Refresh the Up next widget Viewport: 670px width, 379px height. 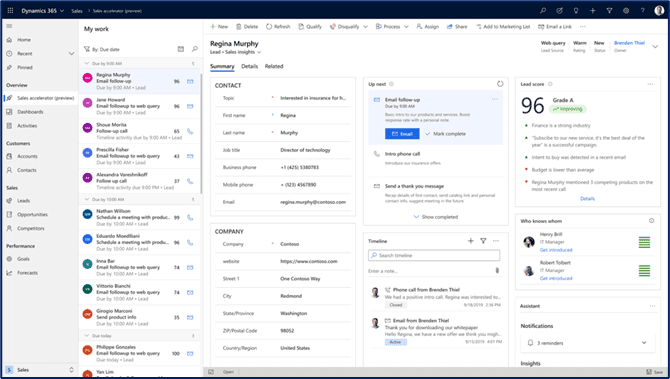coord(500,84)
